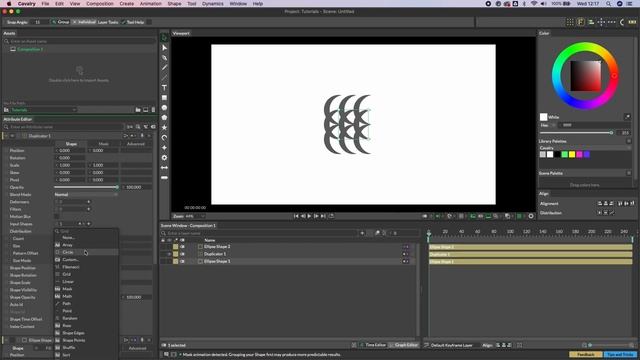Select the Polygon shape tool
The image size is (640, 360).
point(164,118)
